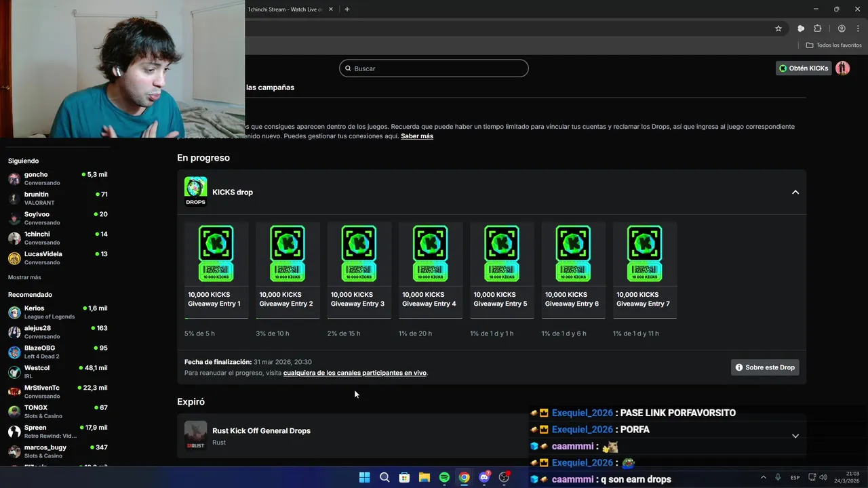Open the Todos los favoritos bookmarks folder

click(x=834, y=45)
